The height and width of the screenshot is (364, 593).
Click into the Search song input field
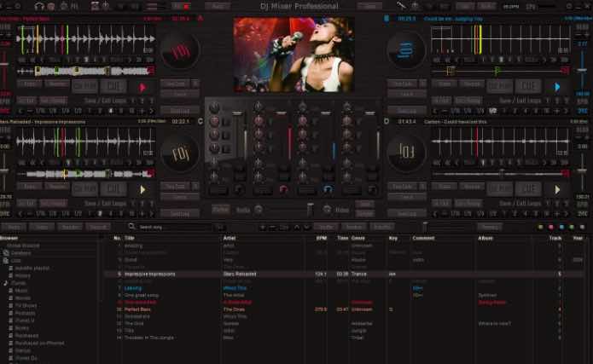coord(176,227)
